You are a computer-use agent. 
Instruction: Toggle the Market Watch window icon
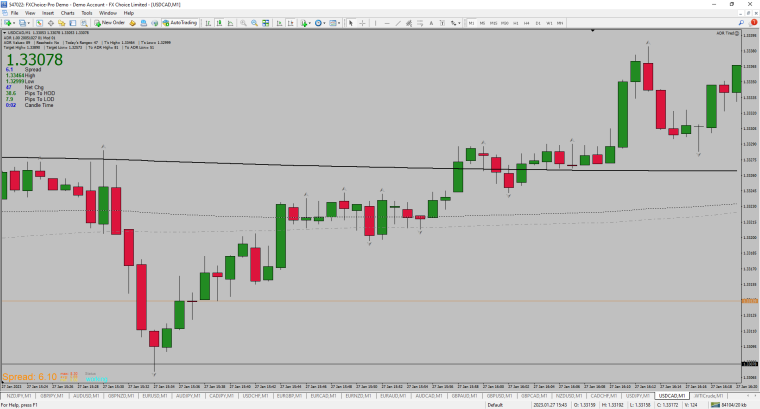pyautogui.click(x=39, y=23)
